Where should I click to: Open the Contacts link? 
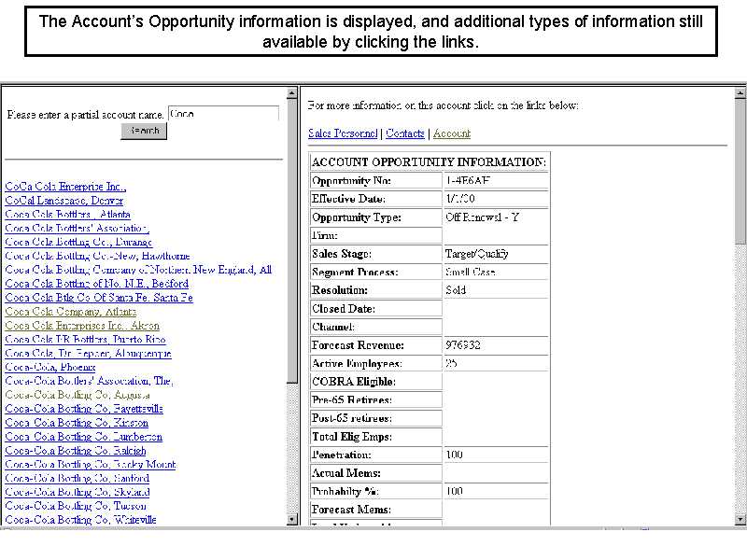coord(405,133)
